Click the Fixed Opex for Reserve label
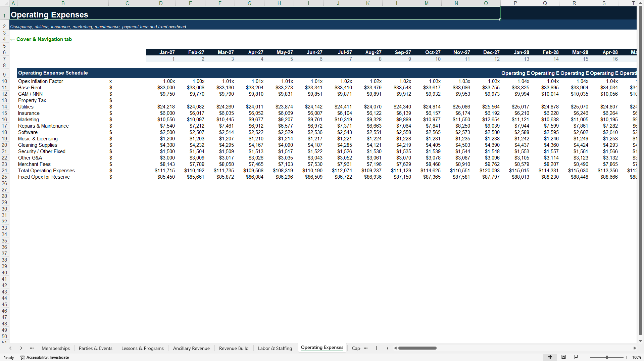 point(44,177)
